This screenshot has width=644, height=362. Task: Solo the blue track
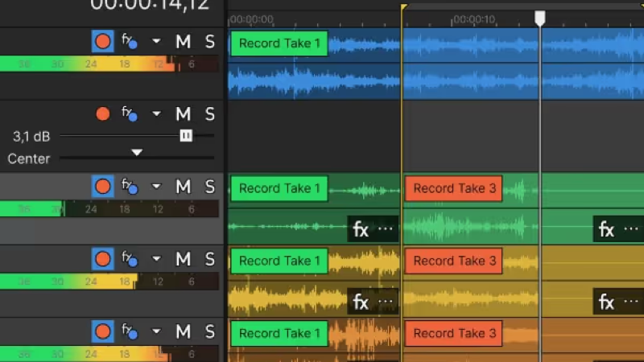pos(209,42)
